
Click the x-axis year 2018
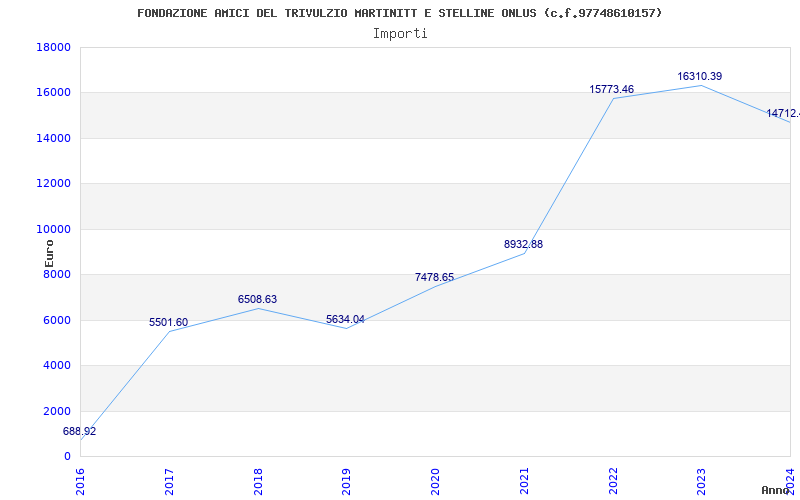(258, 482)
